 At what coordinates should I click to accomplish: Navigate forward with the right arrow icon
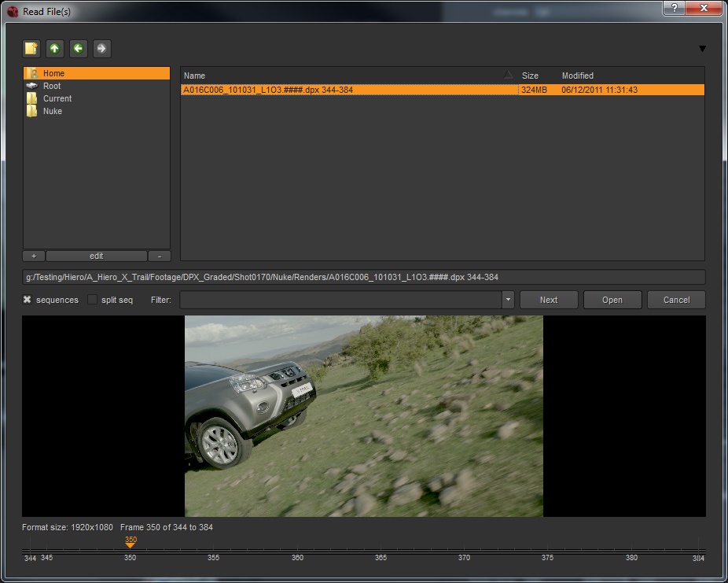101,49
